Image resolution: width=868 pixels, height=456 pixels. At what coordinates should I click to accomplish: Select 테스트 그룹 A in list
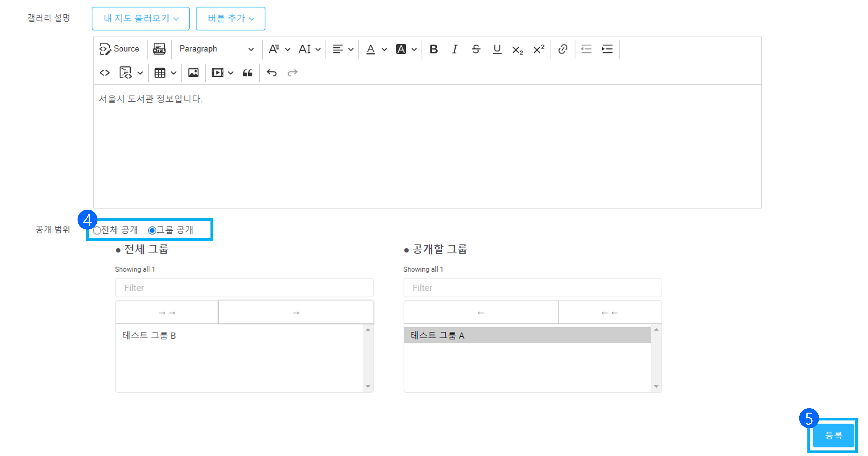[x=437, y=336]
